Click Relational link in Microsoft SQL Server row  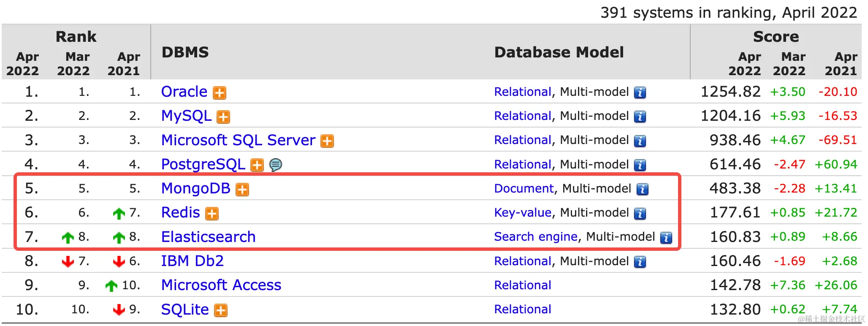pyautogui.click(x=523, y=140)
